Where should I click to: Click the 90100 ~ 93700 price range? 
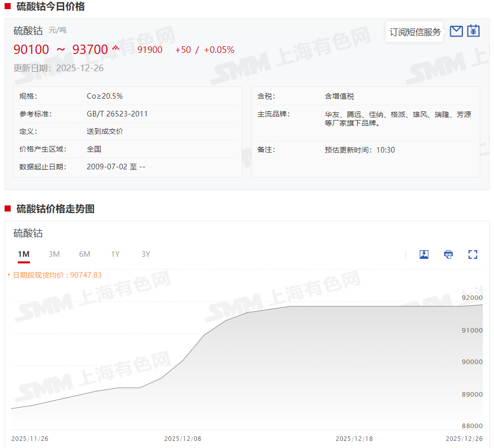pos(61,49)
